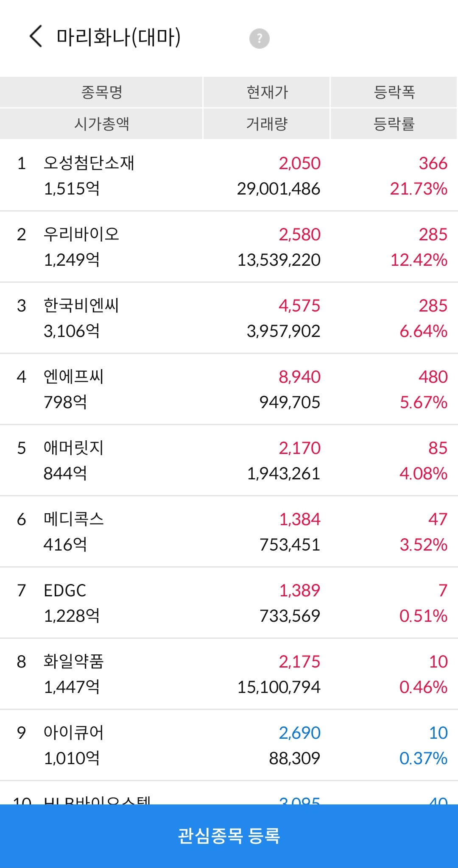Select the 엔에프씨 stock entry
This screenshot has height=868, width=458.
coord(229,389)
